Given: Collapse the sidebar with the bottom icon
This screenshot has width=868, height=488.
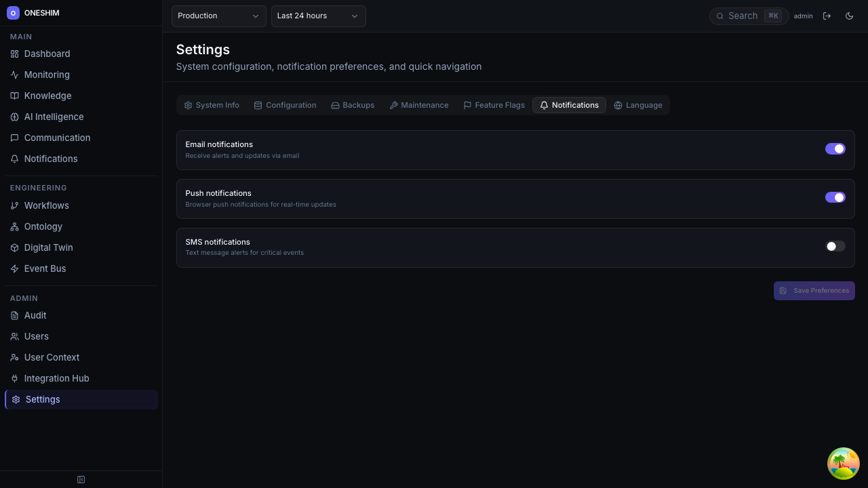Looking at the screenshot, I should (x=81, y=479).
